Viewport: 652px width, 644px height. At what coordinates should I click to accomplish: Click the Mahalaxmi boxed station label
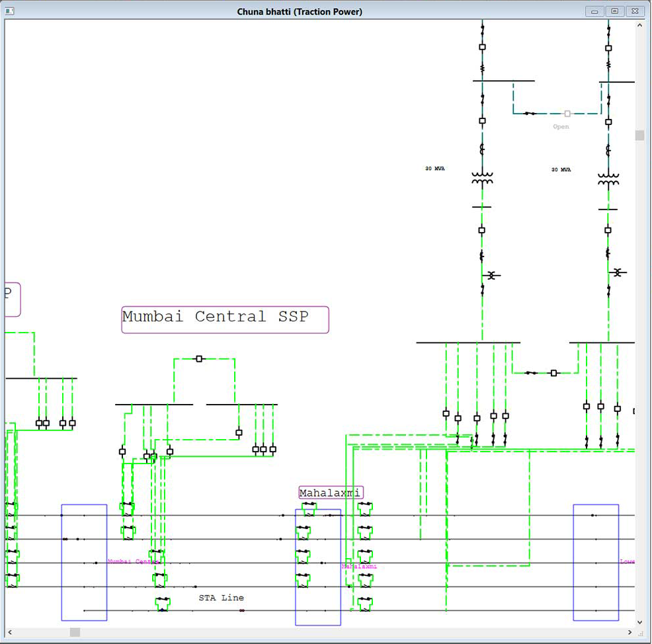coord(331,493)
